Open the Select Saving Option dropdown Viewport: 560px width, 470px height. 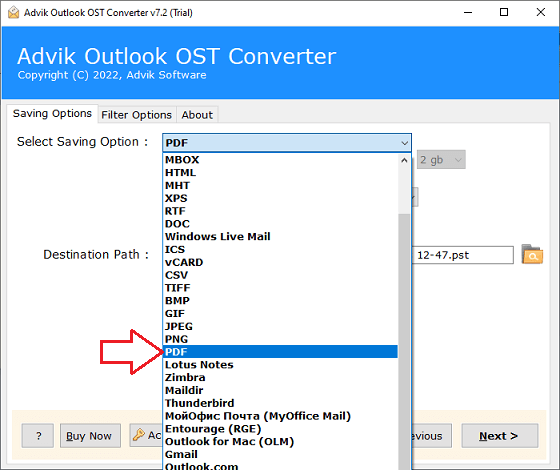pyautogui.click(x=287, y=143)
